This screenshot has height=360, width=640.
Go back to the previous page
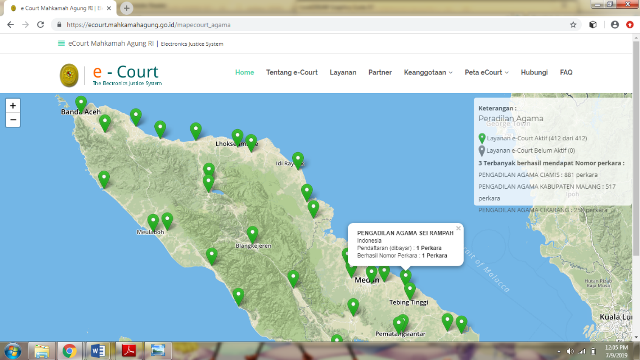[11, 25]
